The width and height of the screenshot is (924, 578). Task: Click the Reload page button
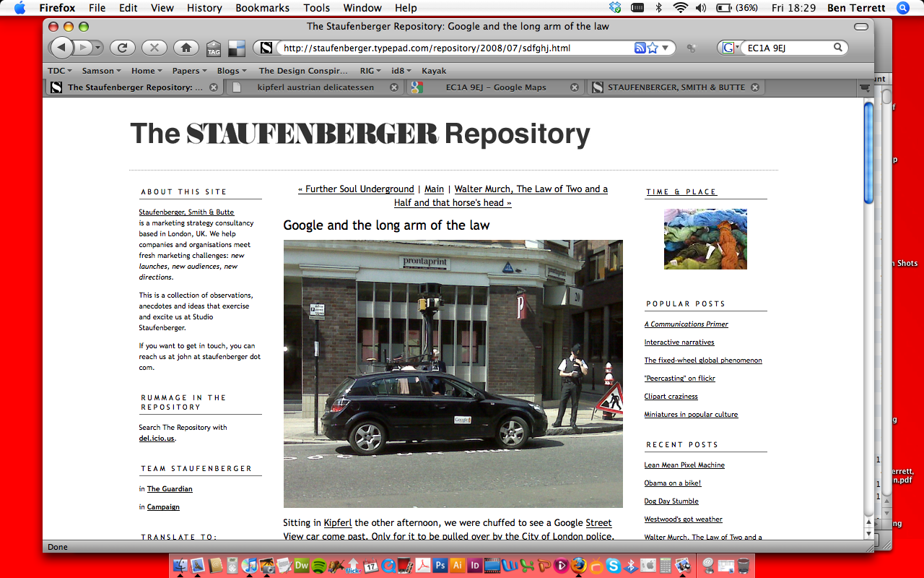tap(123, 48)
